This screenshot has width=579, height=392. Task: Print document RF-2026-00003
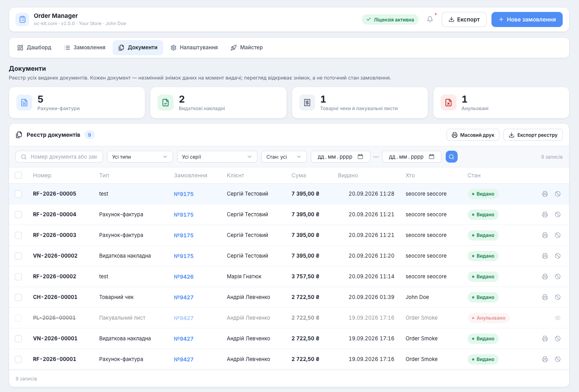tap(545, 235)
